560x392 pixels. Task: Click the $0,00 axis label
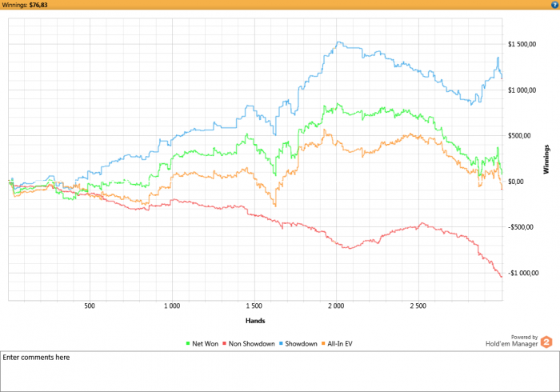pos(516,182)
